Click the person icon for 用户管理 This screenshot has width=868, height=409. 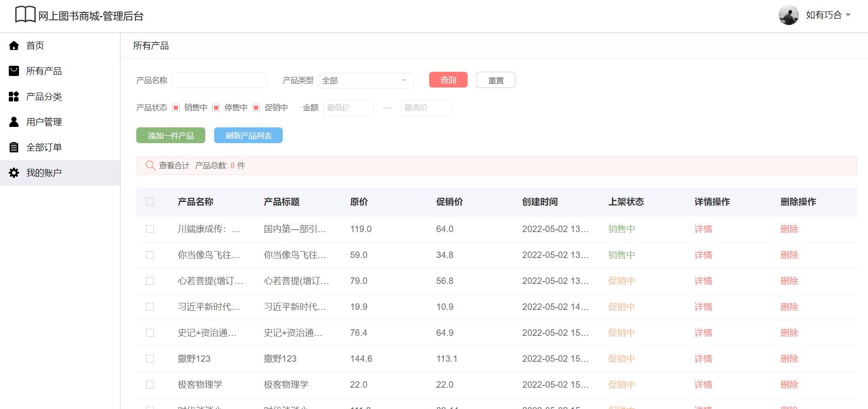click(14, 122)
